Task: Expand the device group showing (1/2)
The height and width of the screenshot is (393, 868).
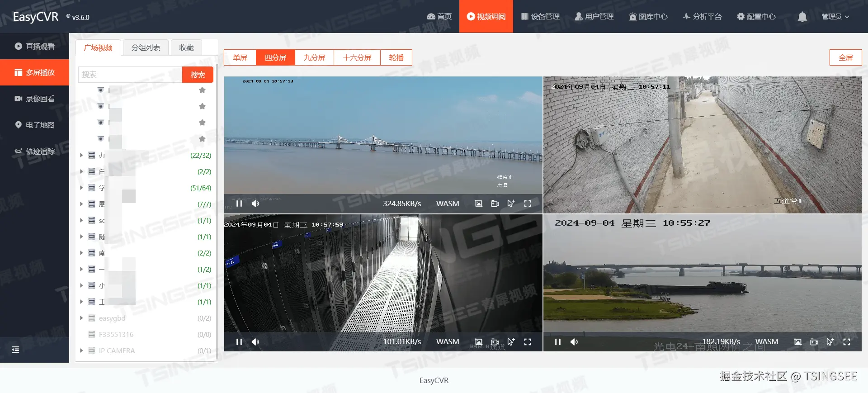Action: tap(81, 269)
